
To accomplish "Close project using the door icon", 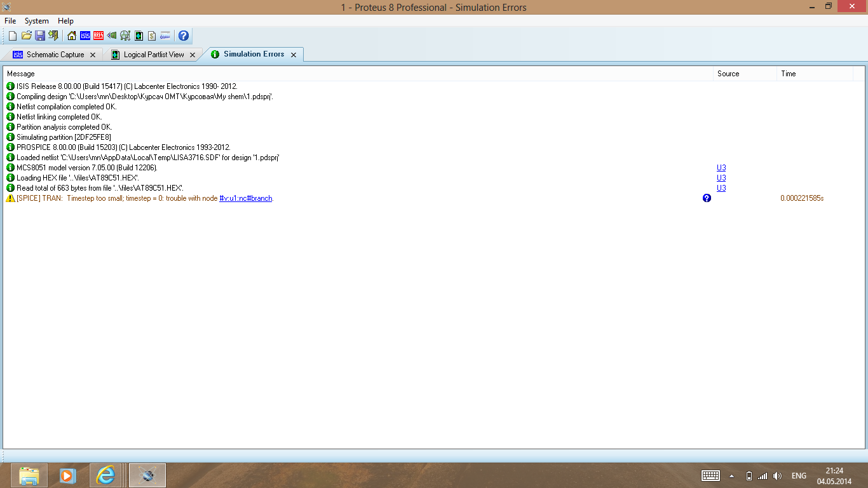I will (53, 36).
